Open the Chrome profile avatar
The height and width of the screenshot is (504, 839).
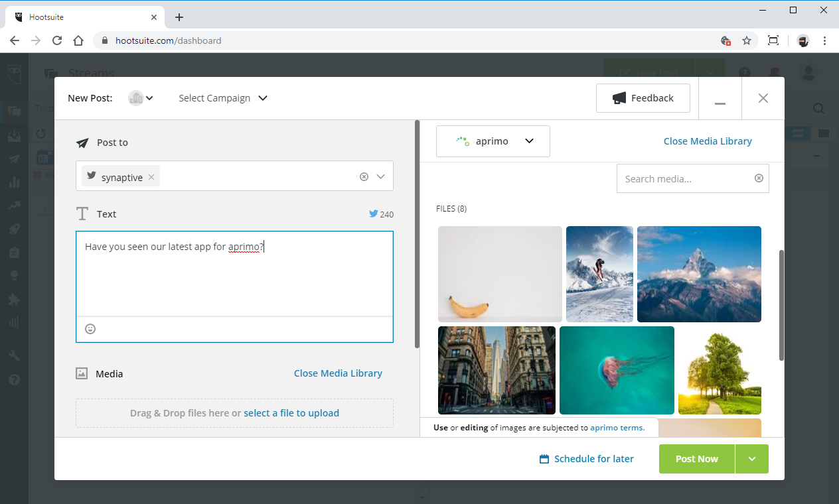(x=803, y=40)
